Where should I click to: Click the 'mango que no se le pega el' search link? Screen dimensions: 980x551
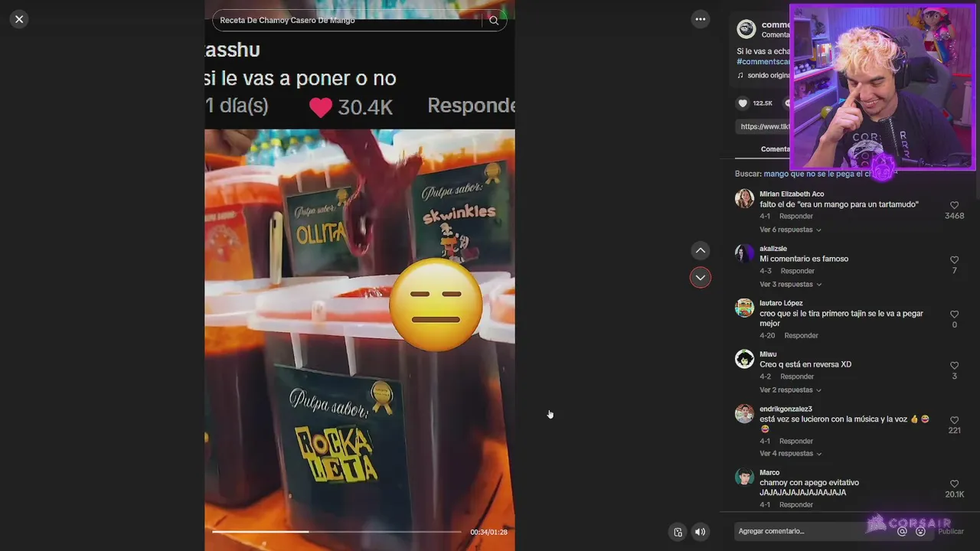tap(818, 174)
